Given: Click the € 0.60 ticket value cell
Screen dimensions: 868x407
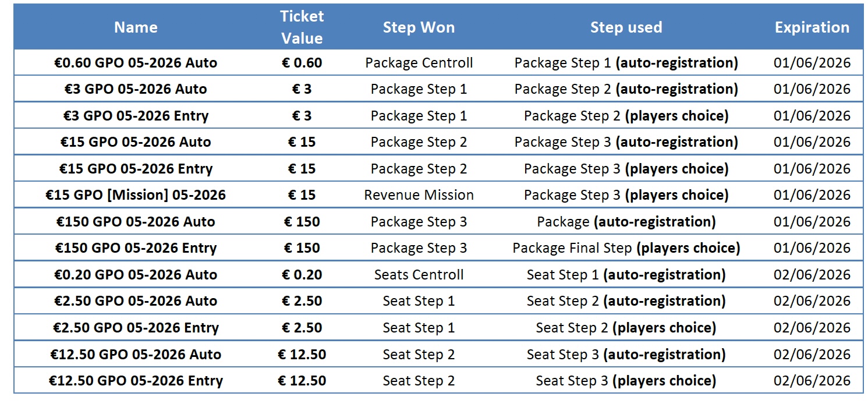Looking at the screenshot, I should (x=302, y=63).
